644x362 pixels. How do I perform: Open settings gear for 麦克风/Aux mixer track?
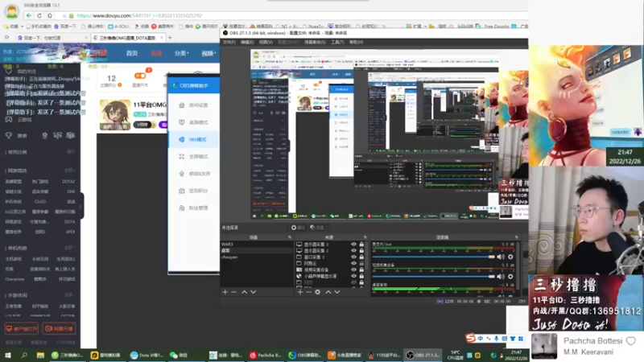510,257
